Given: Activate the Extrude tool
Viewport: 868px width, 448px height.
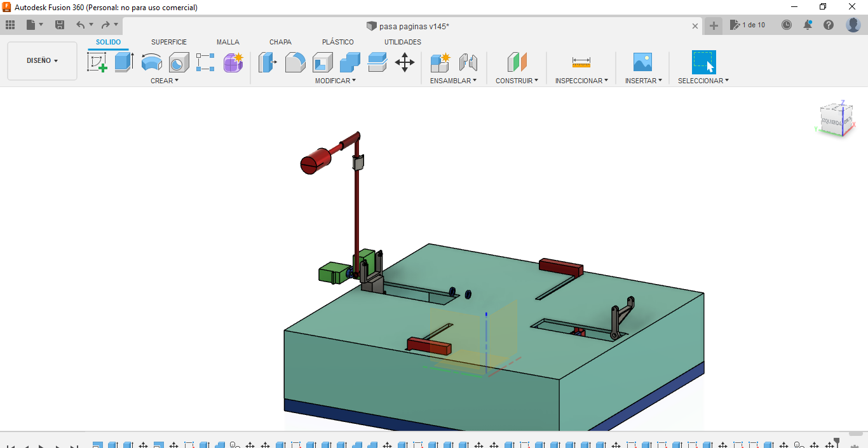Looking at the screenshot, I should (x=124, y=62).
